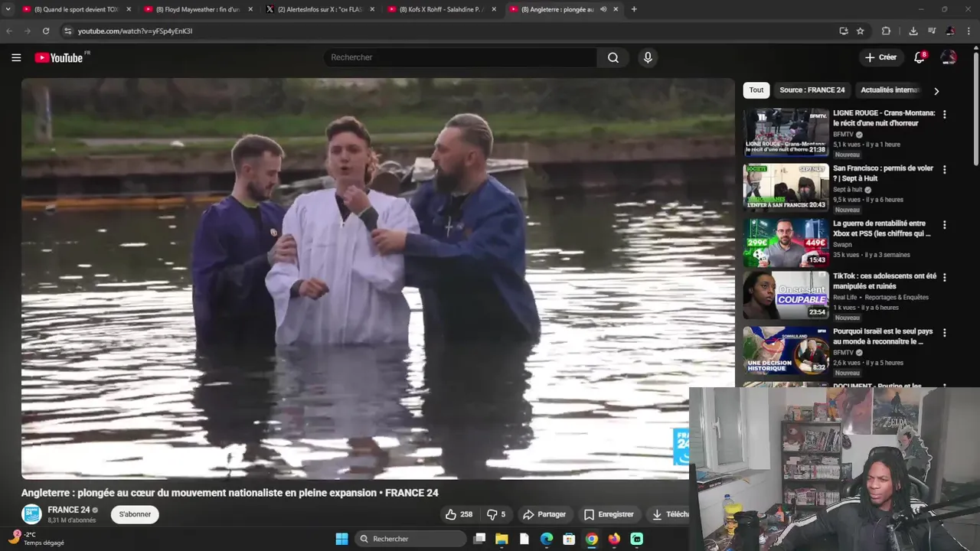
Task: Switch to the Kofs X Rohff tab
Action: [x=442, y=9]
